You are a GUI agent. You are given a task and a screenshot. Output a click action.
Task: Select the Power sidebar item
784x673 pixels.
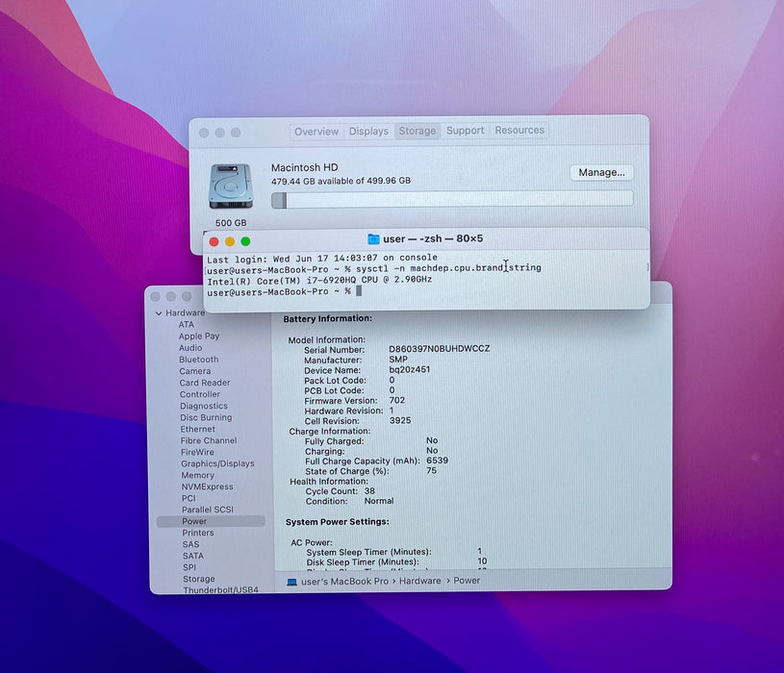tap(211, 521)
